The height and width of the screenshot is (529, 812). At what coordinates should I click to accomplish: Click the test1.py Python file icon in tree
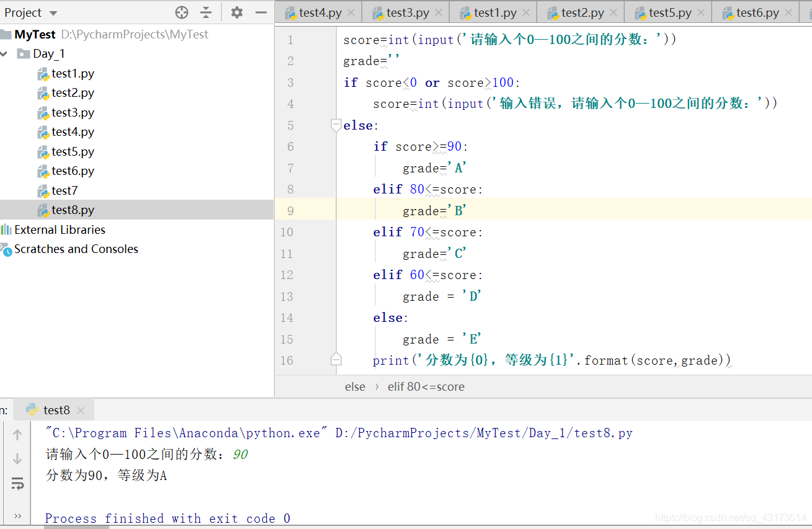pos(43,74)
